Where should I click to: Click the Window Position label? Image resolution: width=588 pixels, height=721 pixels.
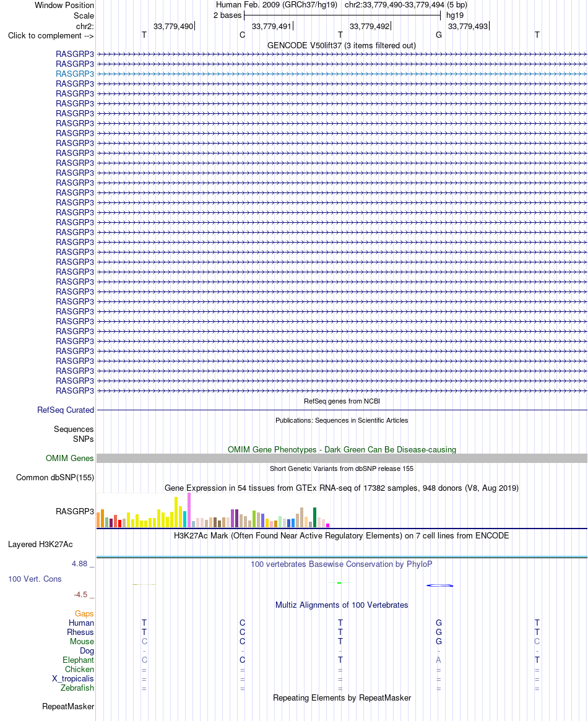[64, 6]
